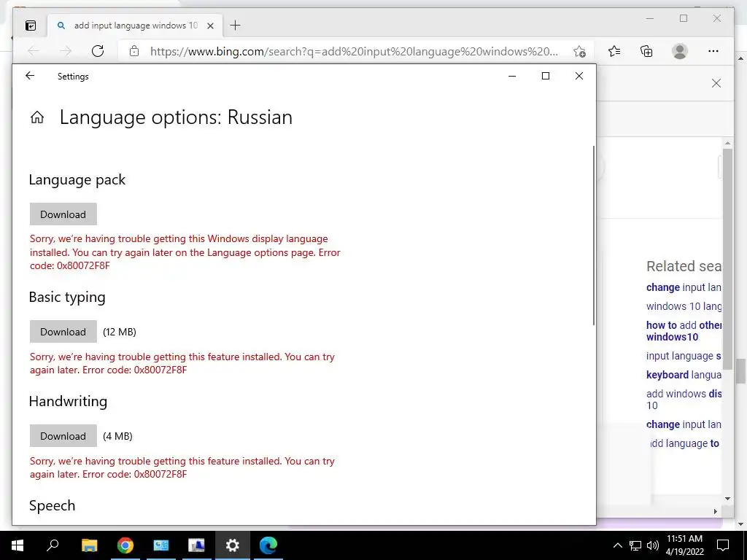
Task: Open the network tray icon
Action: (635, 545)
